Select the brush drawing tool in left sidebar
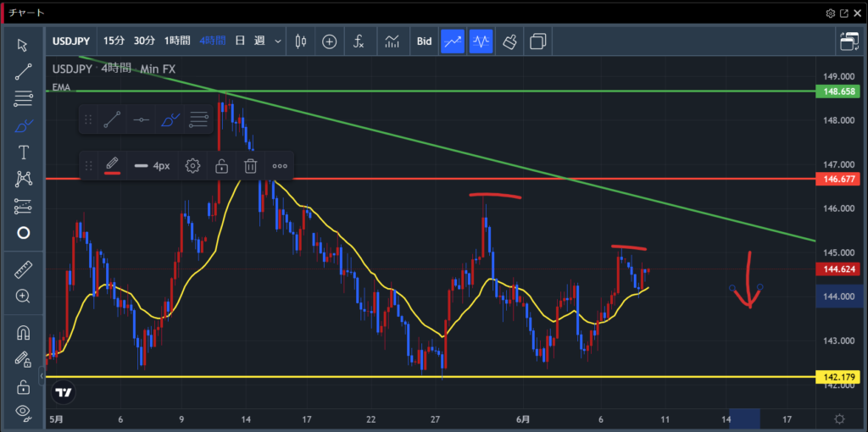This screenshot has width=868, height=432. point(23,127)
